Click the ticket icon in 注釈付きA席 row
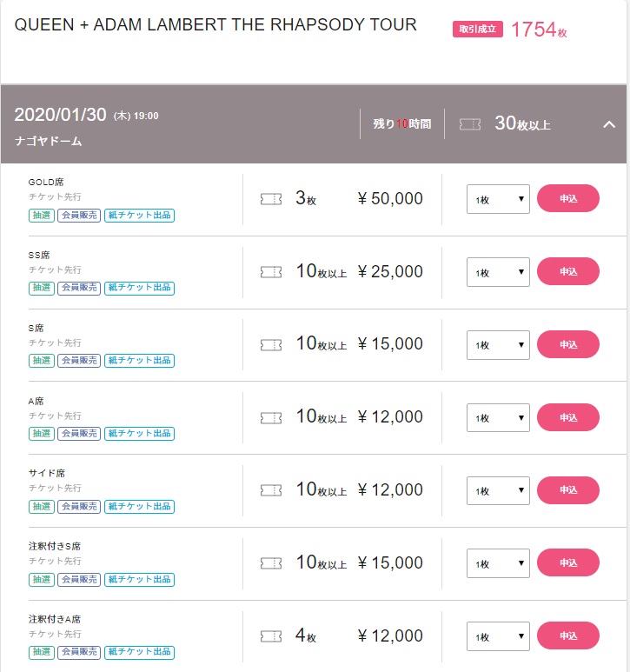The image size is (630, 672). 271,636
